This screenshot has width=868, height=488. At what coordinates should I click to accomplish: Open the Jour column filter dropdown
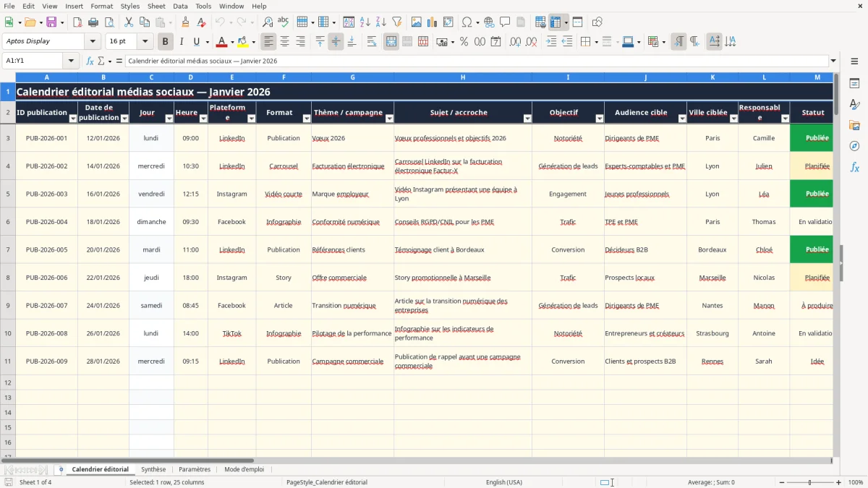coord(169,118)
